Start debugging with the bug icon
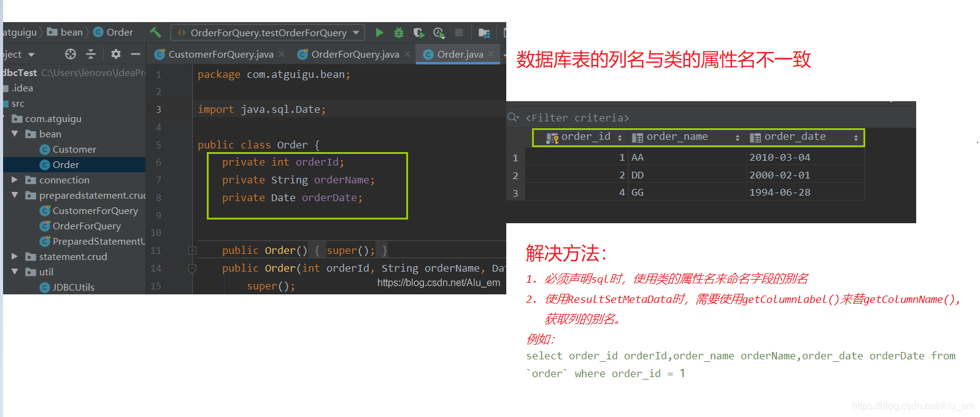Image resolution: width=980 pixels, height=417 pixels. (x=399, y=33)
